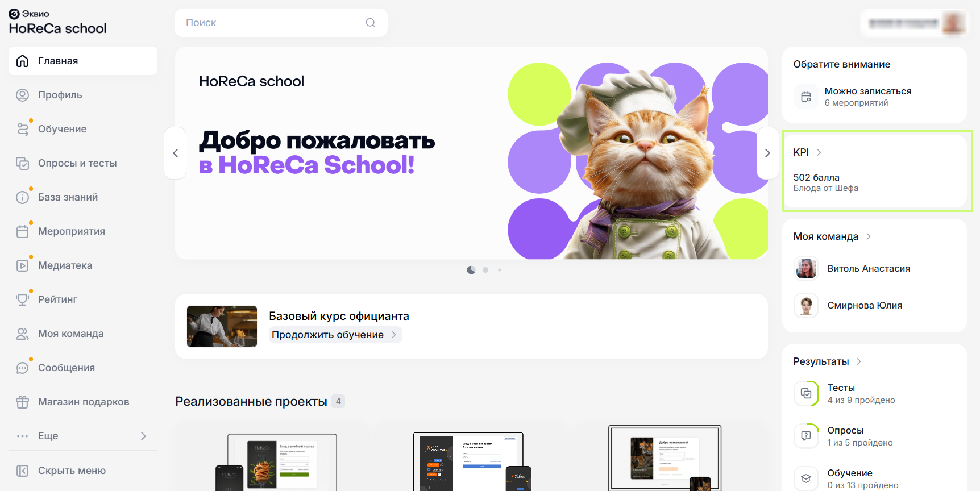Click the surveys and tests icon
Screen dimensions: 980x491
(22, 163)
